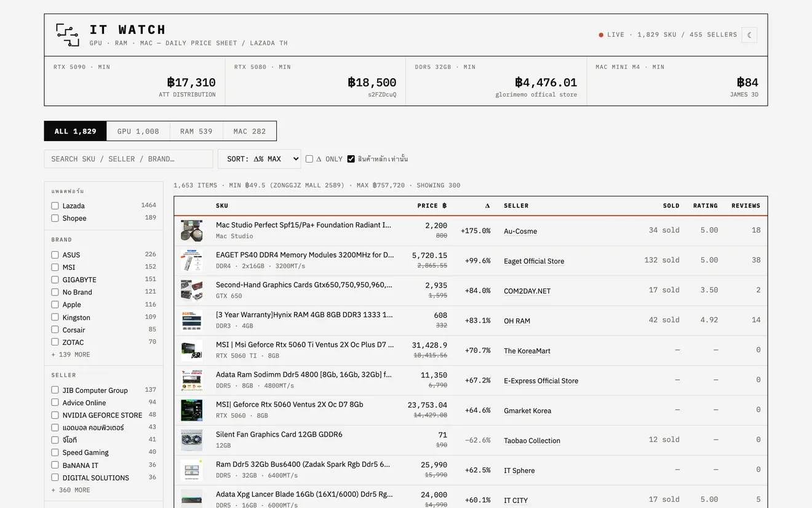Open the SORT: Δ% MAX dropdown
812x508 pixels.
tap(259, 159)
